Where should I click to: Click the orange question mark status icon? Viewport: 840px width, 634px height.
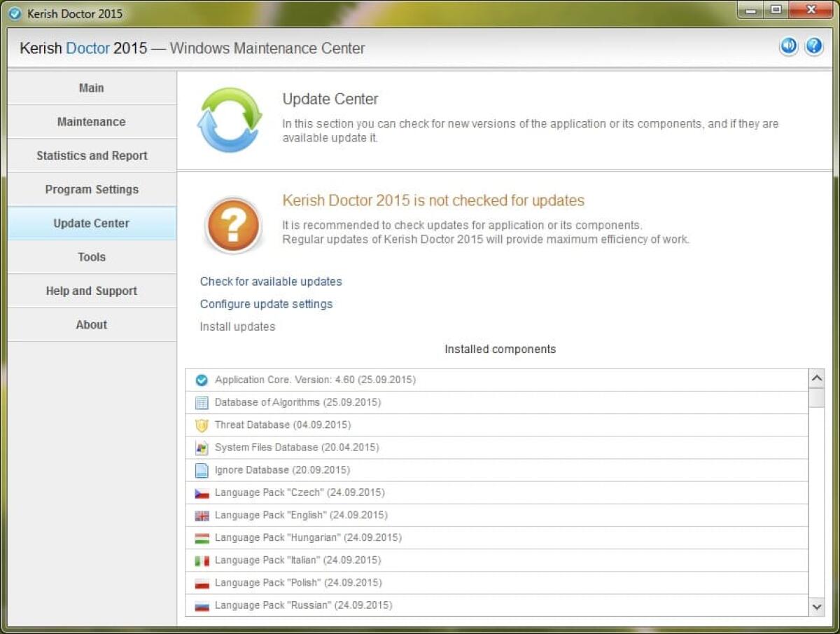[x=233, y=226]
